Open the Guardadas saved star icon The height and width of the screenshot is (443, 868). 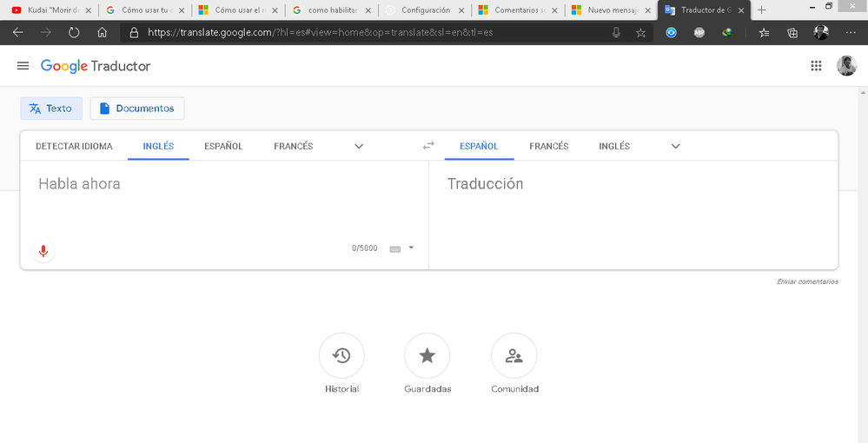pyautogui.click(x=427, y=355)
